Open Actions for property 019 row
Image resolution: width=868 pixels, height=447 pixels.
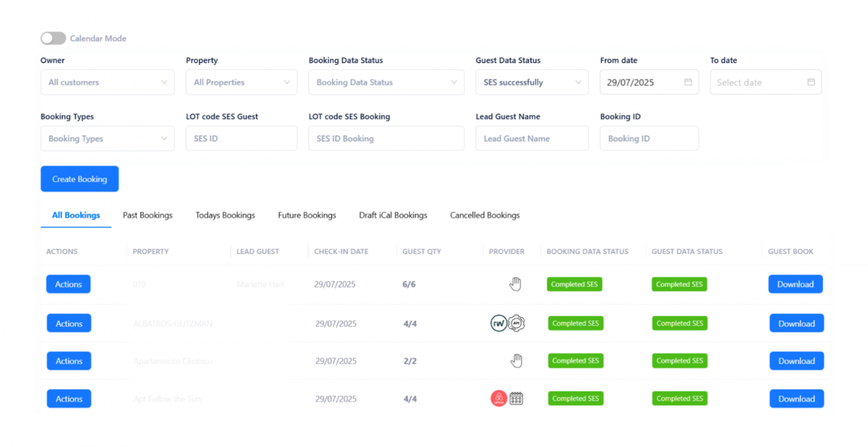68,284
